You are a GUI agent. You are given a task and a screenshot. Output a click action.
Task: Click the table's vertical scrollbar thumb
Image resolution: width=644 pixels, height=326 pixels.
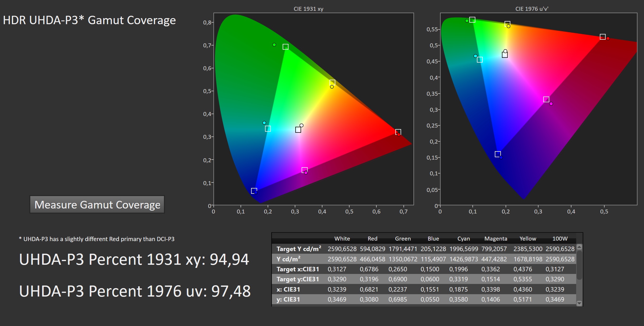579,266
